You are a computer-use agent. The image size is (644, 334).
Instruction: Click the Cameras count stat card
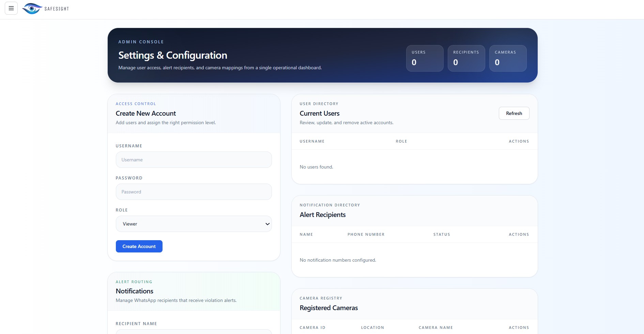click(x=508, y=58)
